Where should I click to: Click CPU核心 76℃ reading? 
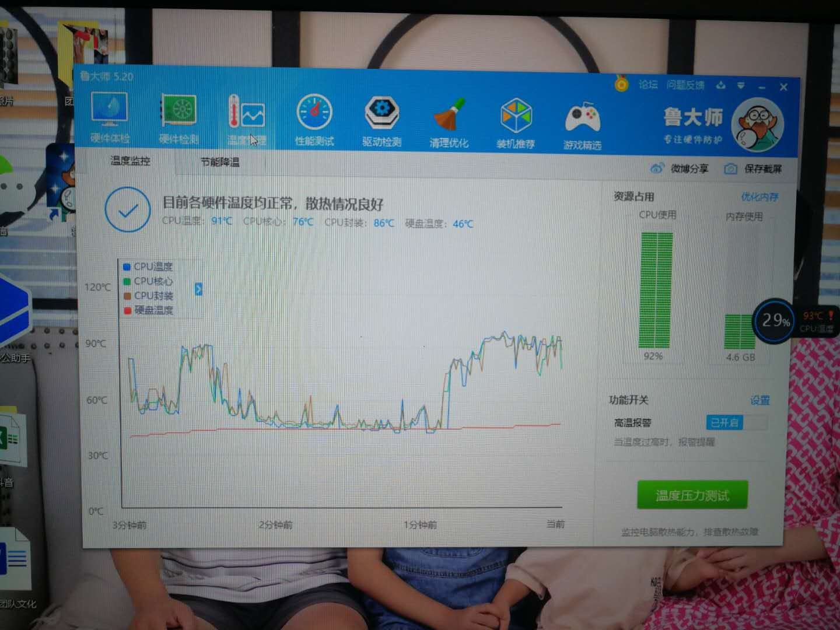278,222
